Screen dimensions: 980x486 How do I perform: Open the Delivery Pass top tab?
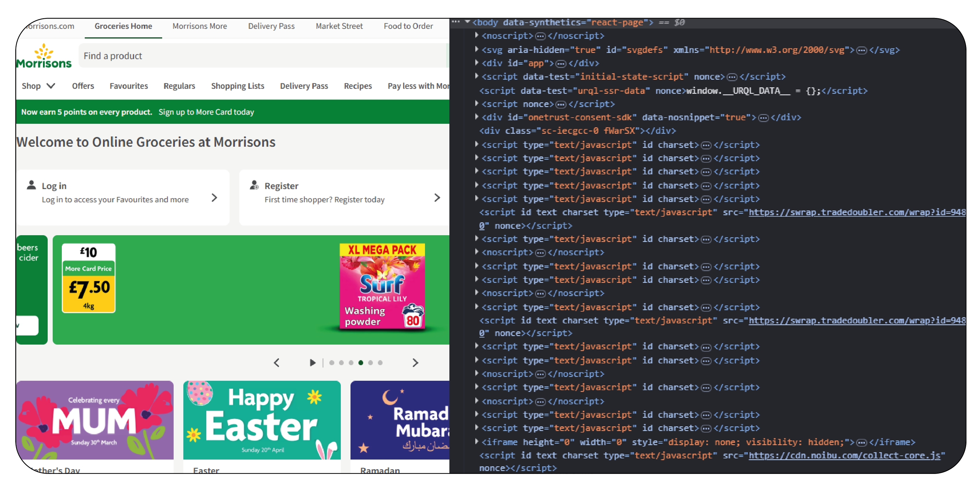click(x=271, y=26)
